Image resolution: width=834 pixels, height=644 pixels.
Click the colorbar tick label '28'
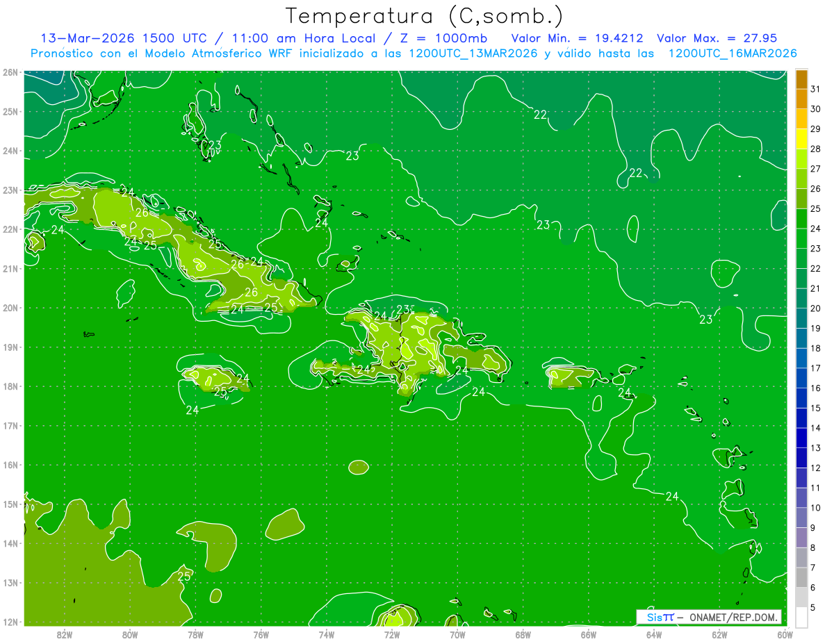pyautogui.click(x=816, y=149)
